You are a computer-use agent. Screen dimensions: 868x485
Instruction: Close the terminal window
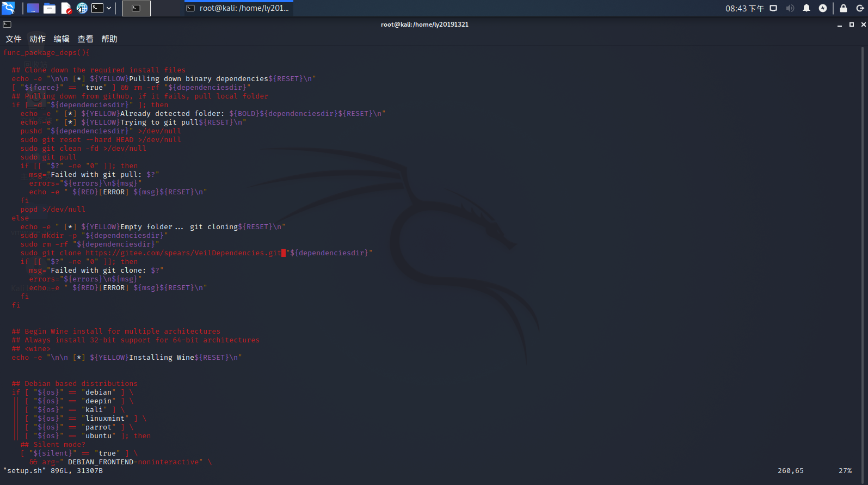tap(863, 24)
